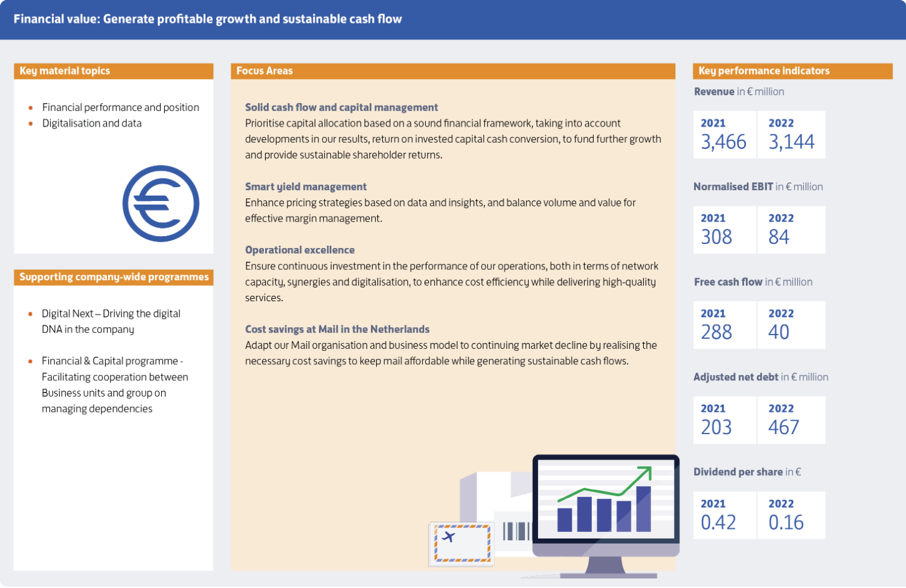The height and width of the screenshot is (588, 906).
Task: Click the 2021 Normalised EBIT value 308
Action: tap(716, 237)
